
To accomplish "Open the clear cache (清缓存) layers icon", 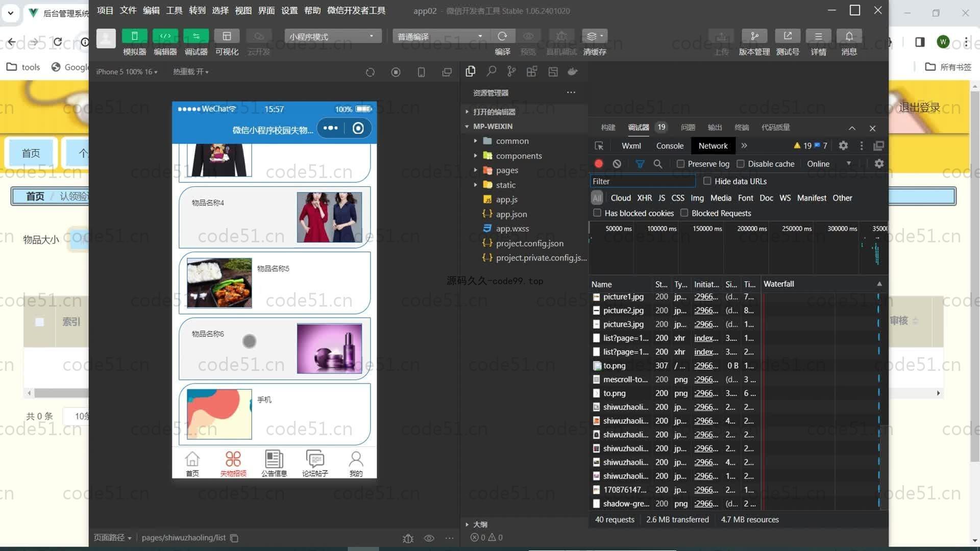I will point(594,36).
